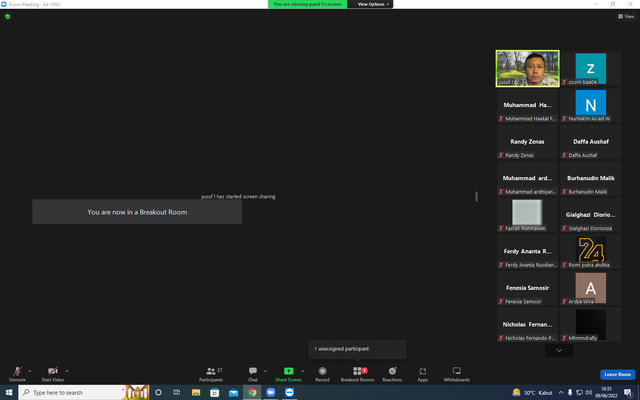Start Video in the Zoom toolbar
This screenshot has height=400, width=640.
coord(53,373)
